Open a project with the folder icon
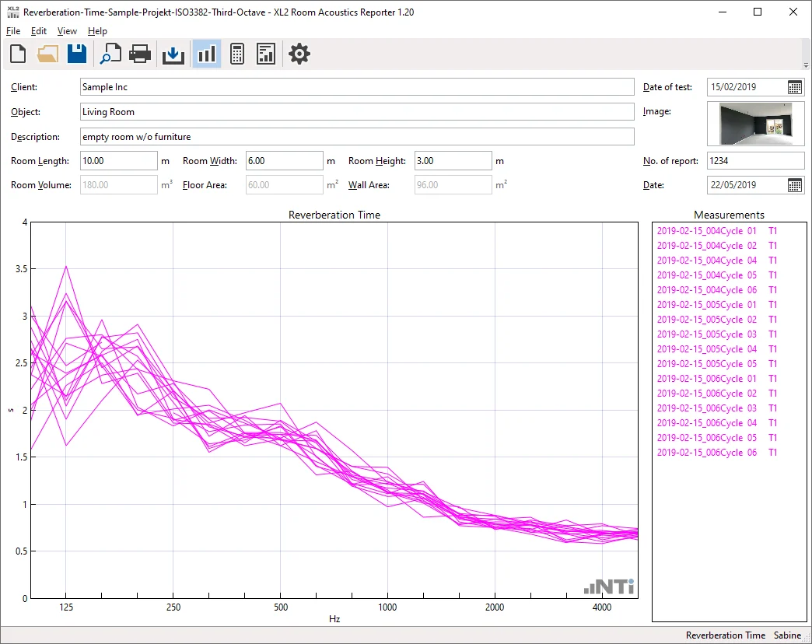Screen dimensions: 812x644 pyautogui.click(x=47, y=54)
